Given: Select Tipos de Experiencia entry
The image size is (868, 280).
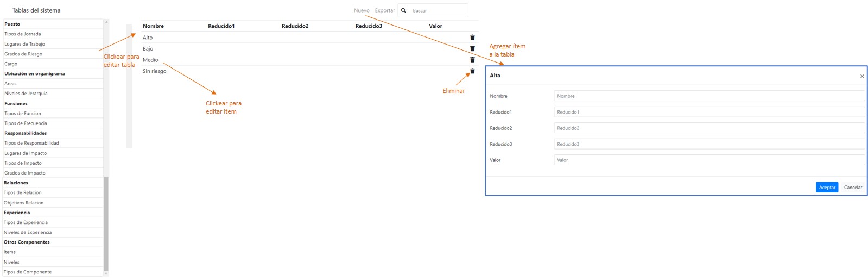Looking at the screenshot, I should coord(26,222).
